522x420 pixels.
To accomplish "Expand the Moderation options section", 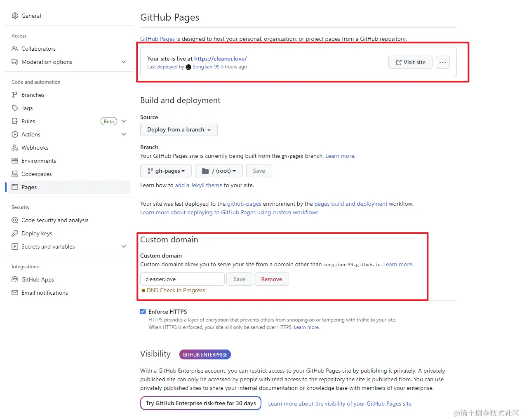I will 124,62.
